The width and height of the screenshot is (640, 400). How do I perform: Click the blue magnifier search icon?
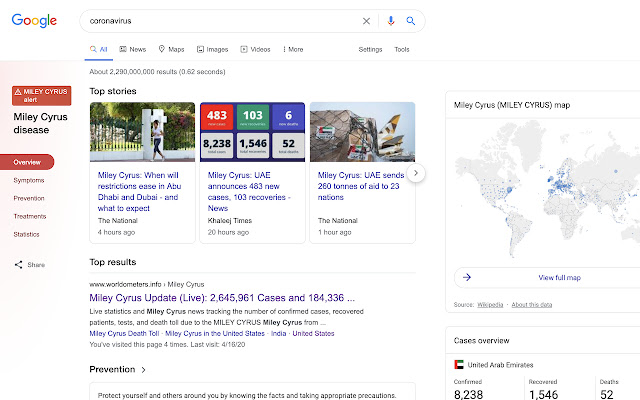click(410, 20)
